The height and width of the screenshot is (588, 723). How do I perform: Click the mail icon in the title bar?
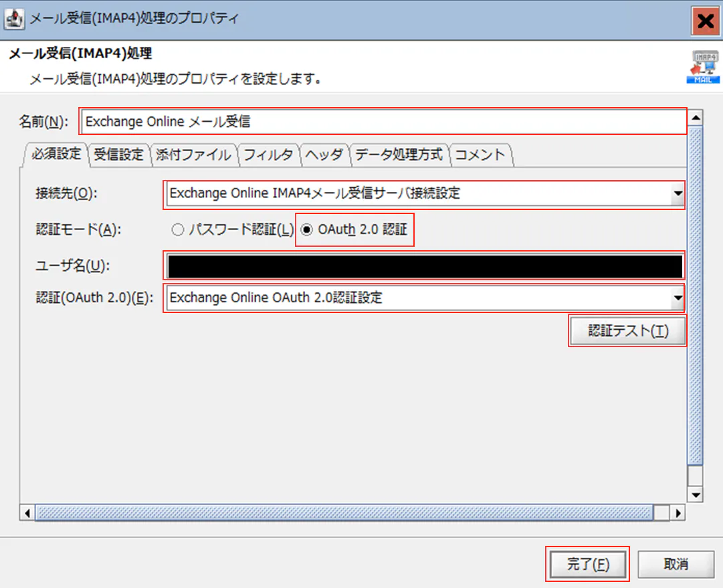15,20
